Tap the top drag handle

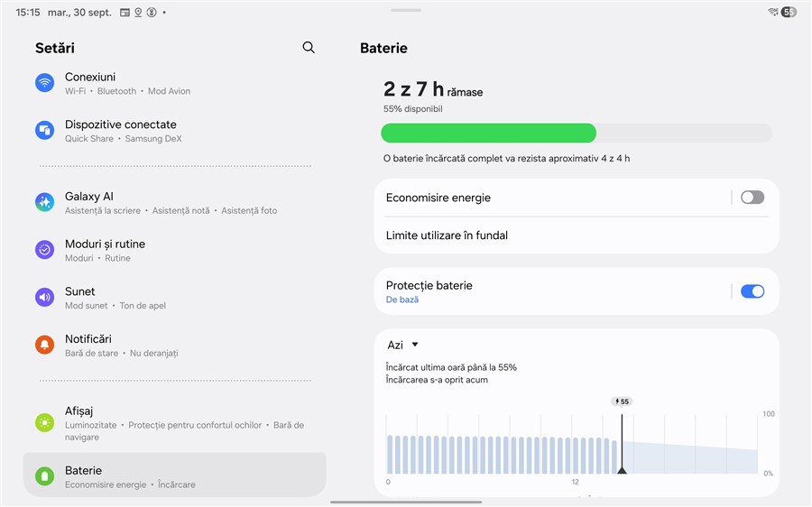coord(406,10)
